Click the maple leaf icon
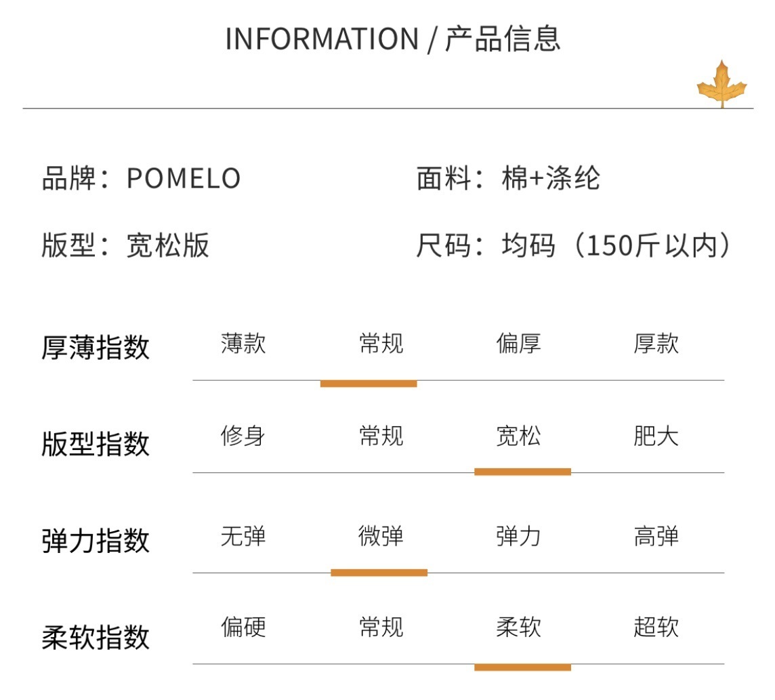775x700 pixels. (x=721, y=83)
